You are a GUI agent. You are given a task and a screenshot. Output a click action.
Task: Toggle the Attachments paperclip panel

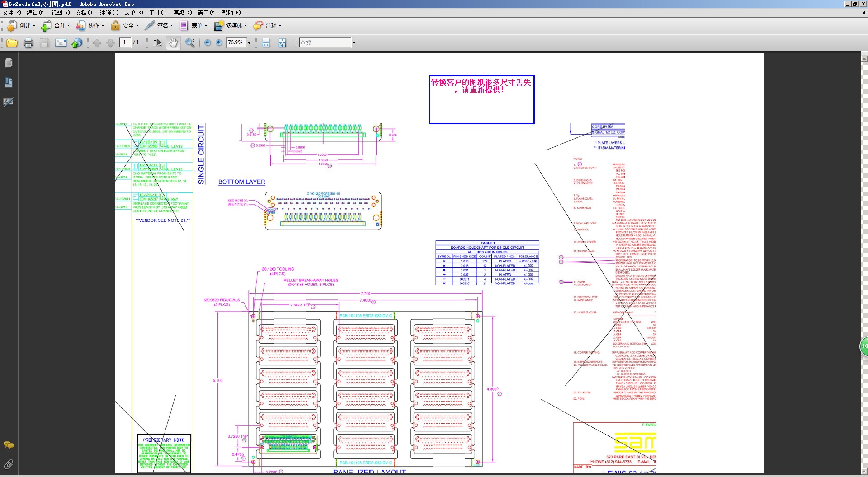(x=8, y=464)
